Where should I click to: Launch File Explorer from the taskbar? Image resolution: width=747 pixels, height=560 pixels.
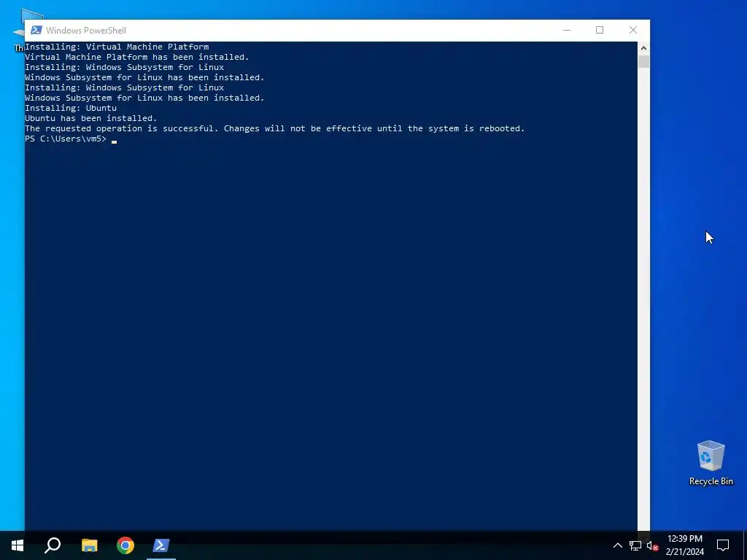[x=89, y=545]
